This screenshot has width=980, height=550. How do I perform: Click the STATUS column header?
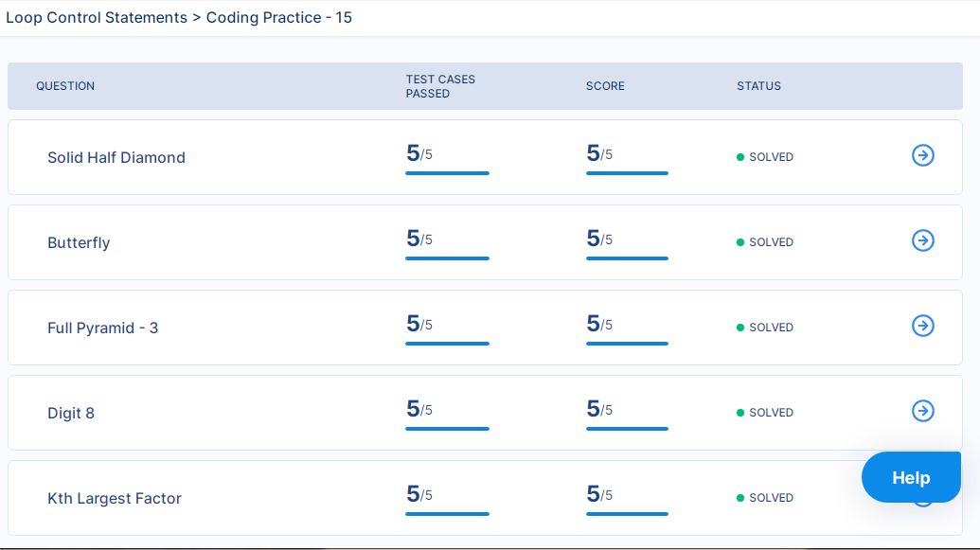tap(758, 86)
